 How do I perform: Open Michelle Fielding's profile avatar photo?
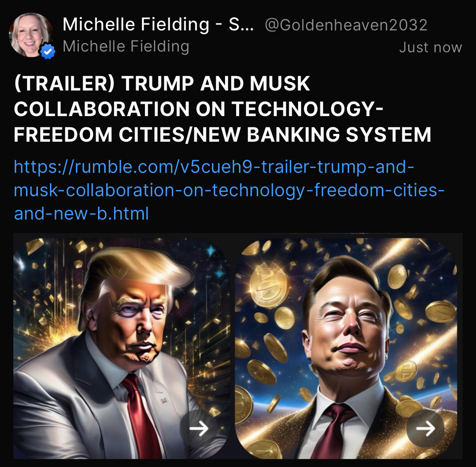coord(31,35)
